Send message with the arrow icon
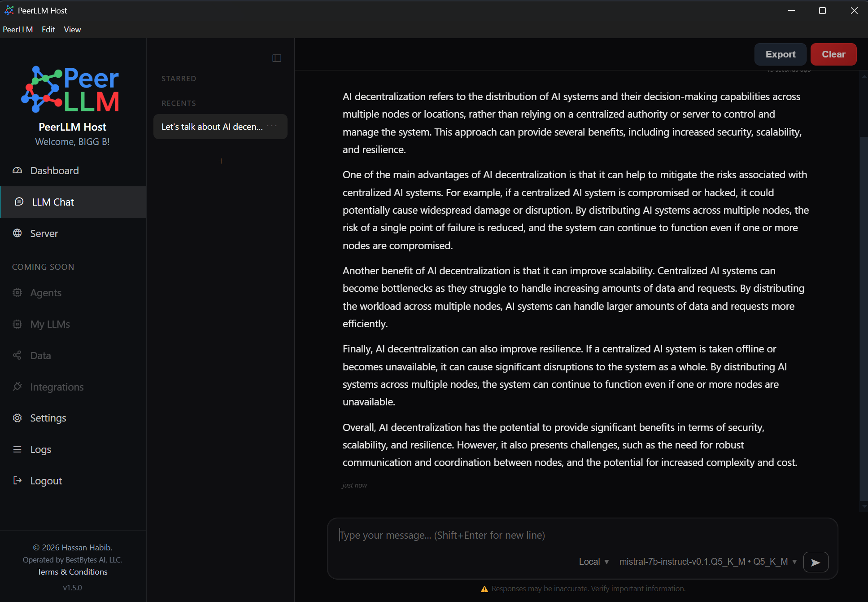The width and height of the screenshot is (868, 602). 816,562
